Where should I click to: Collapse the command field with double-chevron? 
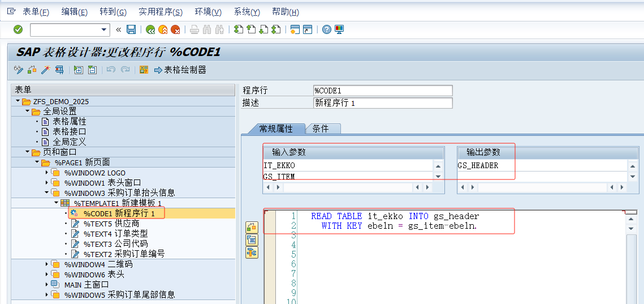point(119,29)
